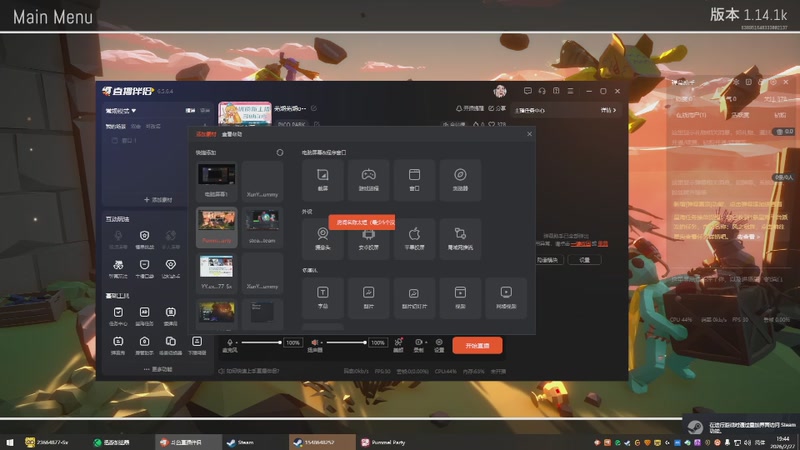Choose the image slideshow source tile

414,298
